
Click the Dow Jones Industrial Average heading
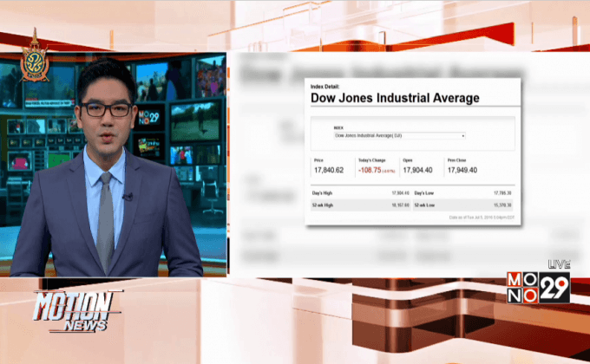tap(395, 99)
